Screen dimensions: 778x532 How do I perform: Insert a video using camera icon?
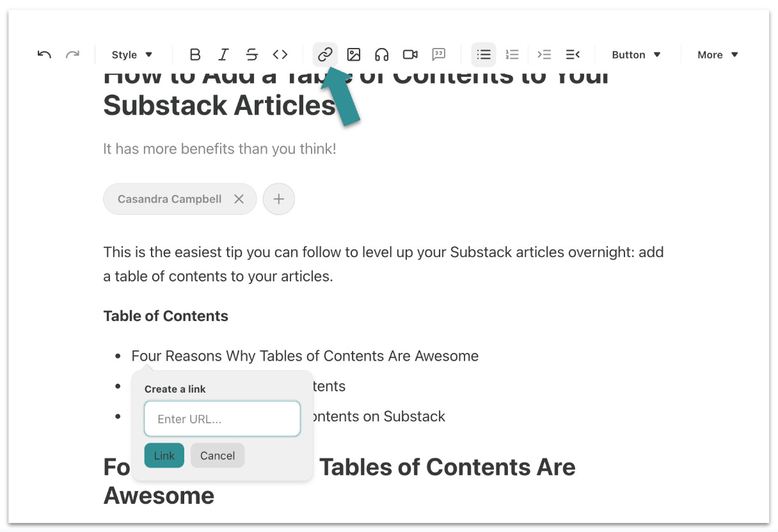click(410, 55)
